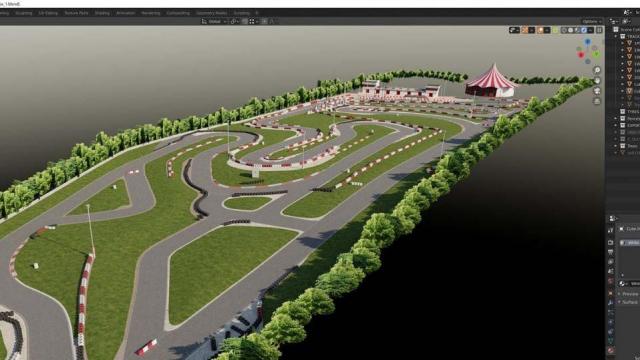Toggle proportional editing
The height and width of the screenshot is (360, 640).
(264, 22)
